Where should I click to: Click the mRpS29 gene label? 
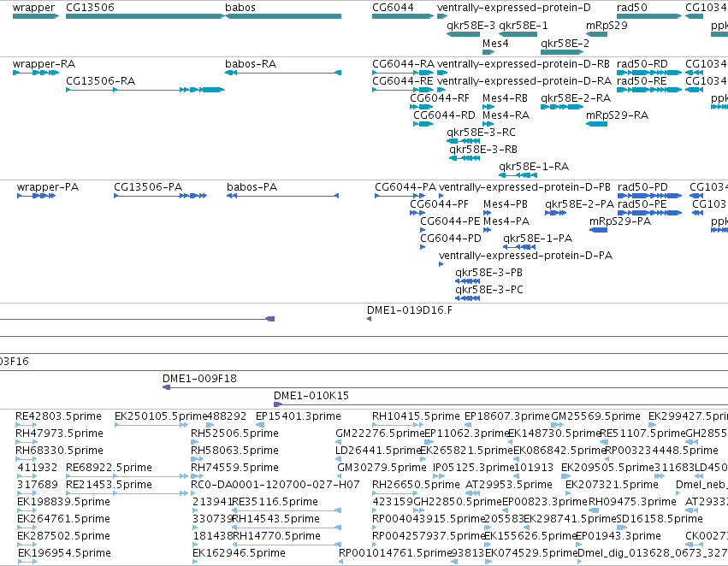coord(607,25)
